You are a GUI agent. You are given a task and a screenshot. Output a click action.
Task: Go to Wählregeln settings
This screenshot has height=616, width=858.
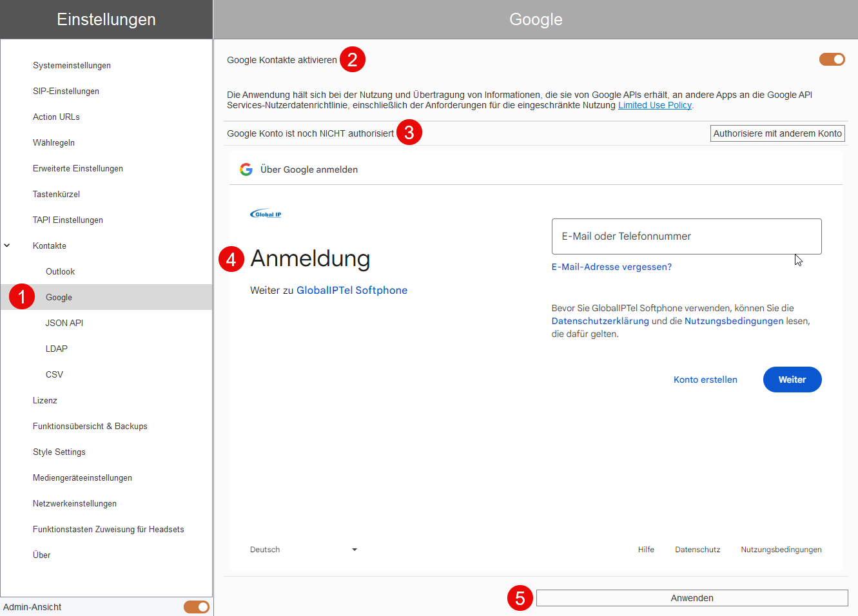pos(54,142)
